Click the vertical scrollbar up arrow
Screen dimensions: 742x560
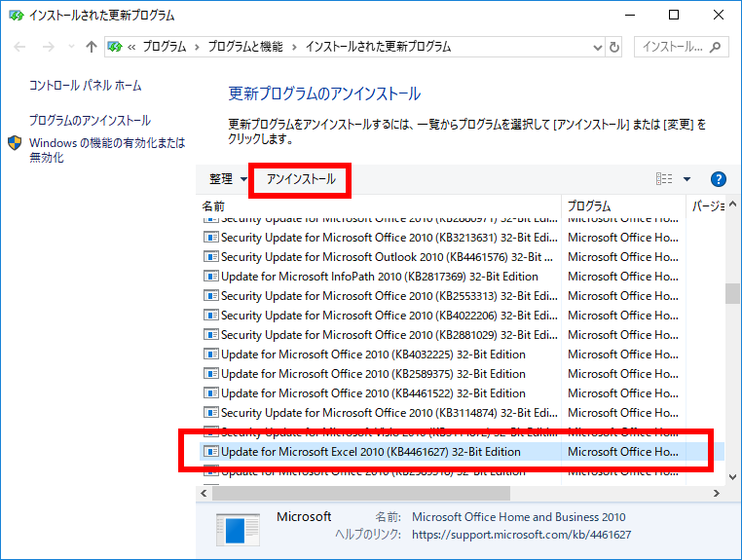pyautogui.click(x=732, y=204)
